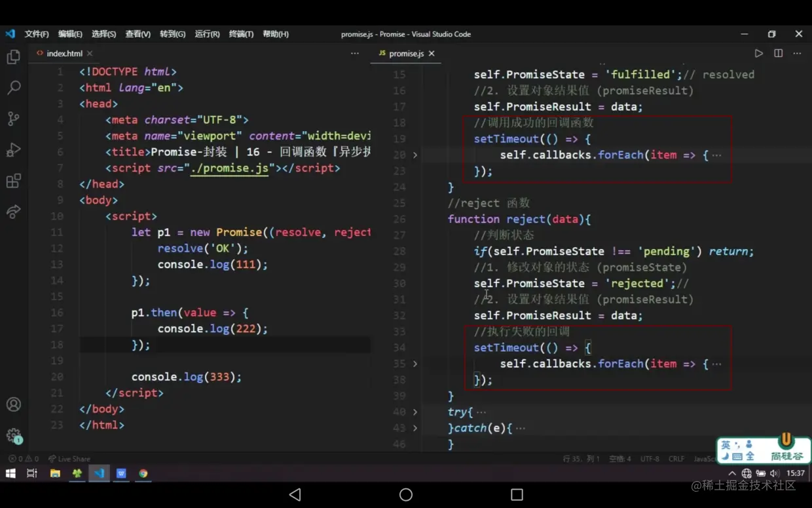
Task: Expand the folded catch block at line 43
Action: pos(415,428)
